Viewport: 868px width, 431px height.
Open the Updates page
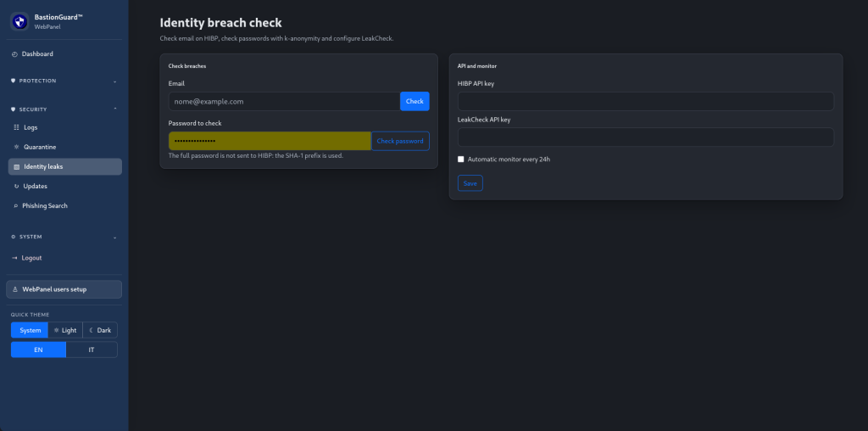[x=64, y=187]
